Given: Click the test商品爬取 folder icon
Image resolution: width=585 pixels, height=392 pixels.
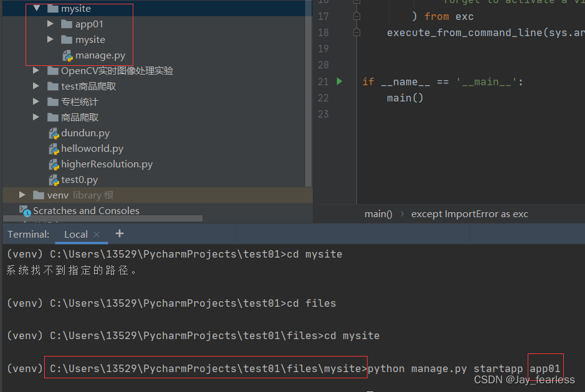Looking at the screenshot, I should pos(53,86).
